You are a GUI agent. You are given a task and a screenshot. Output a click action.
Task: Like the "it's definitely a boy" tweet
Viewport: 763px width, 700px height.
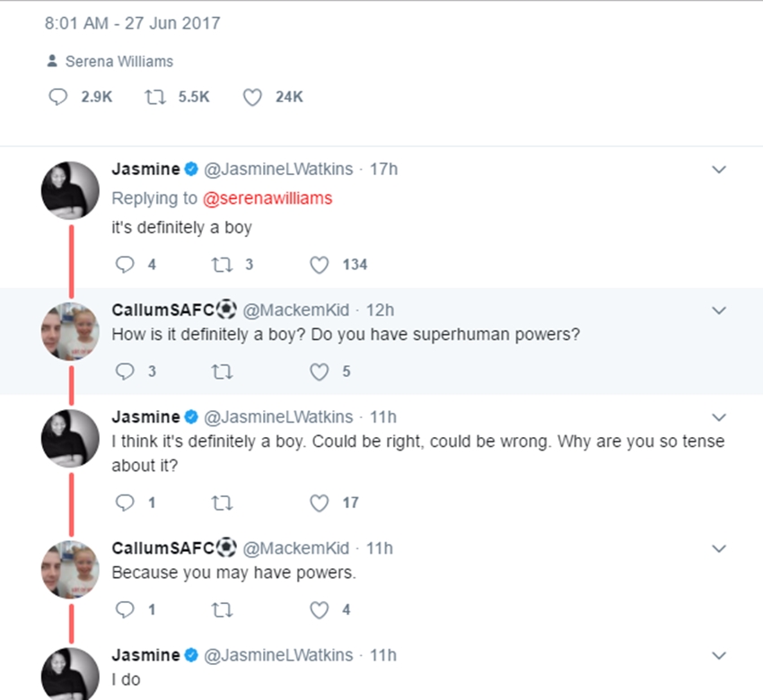[x=319, y=265]
